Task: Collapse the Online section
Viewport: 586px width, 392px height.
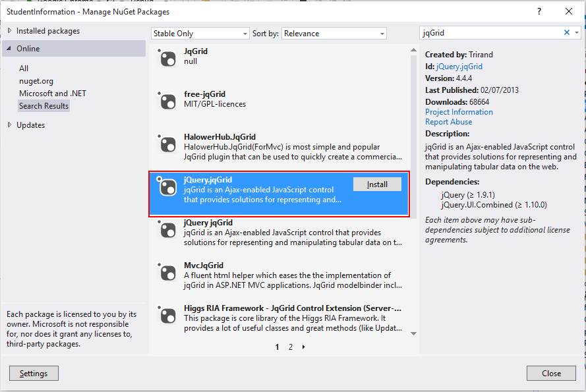Action: [x=9, y=49]
